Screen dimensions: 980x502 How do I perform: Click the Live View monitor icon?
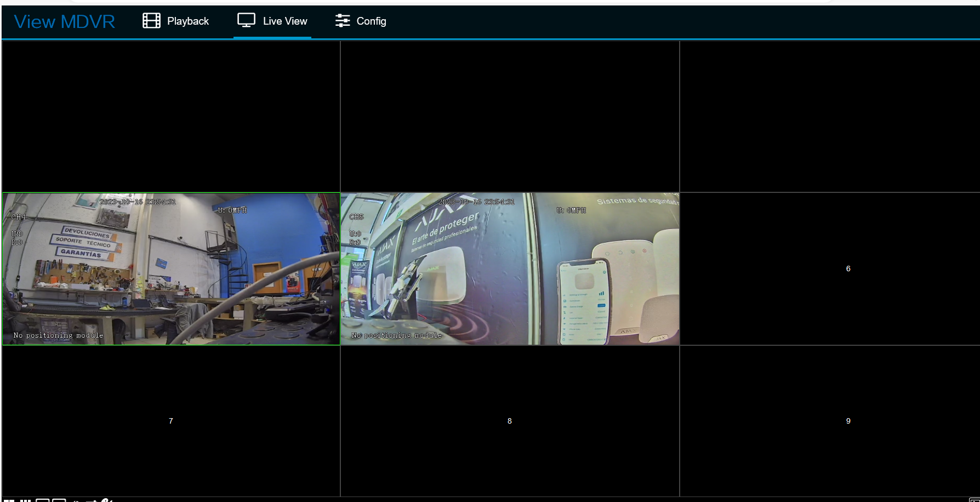tap(246, 20)
